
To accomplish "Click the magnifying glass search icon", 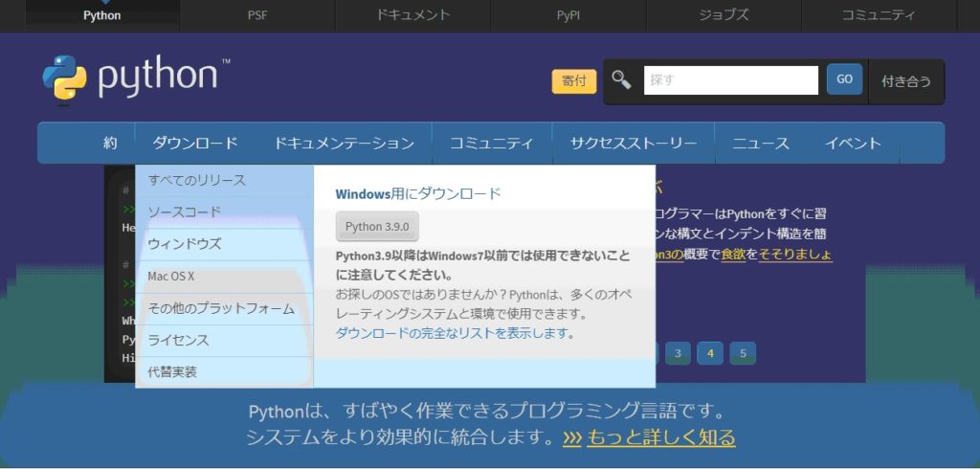I will (621, 80).
